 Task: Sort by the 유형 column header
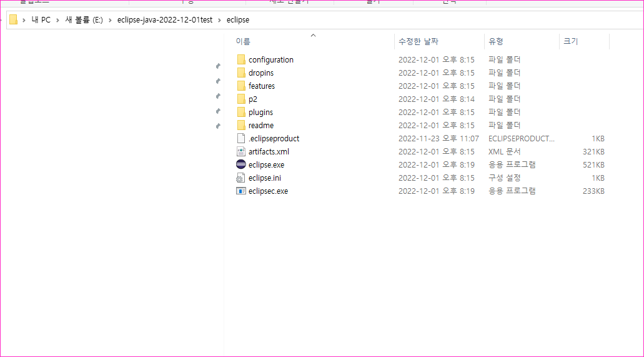pos(496,41)
